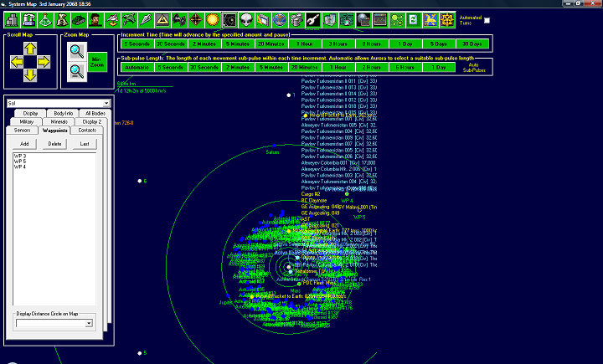Click the set-square design icon
Image resolution: width=603 pixels, height=364 pixels.
263,20
